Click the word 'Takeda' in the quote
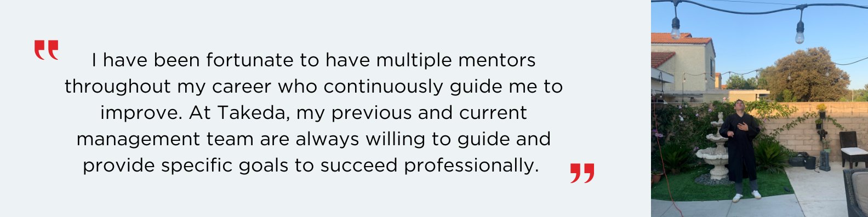 [252, 113]
